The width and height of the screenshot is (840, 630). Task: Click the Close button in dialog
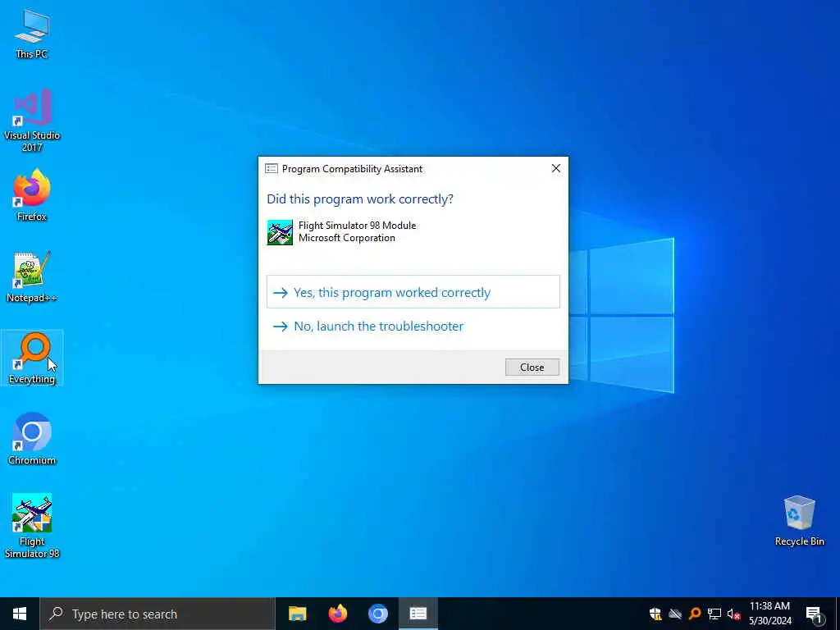coord(532,367)
